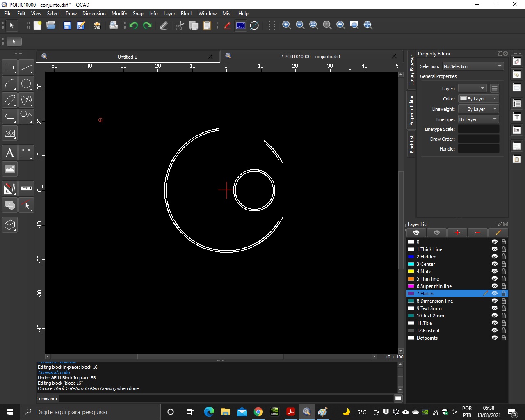Click the Undo arrow icon
Image resolution: width=525 pixels, height=420 pixels.
[x=133, y=25]
